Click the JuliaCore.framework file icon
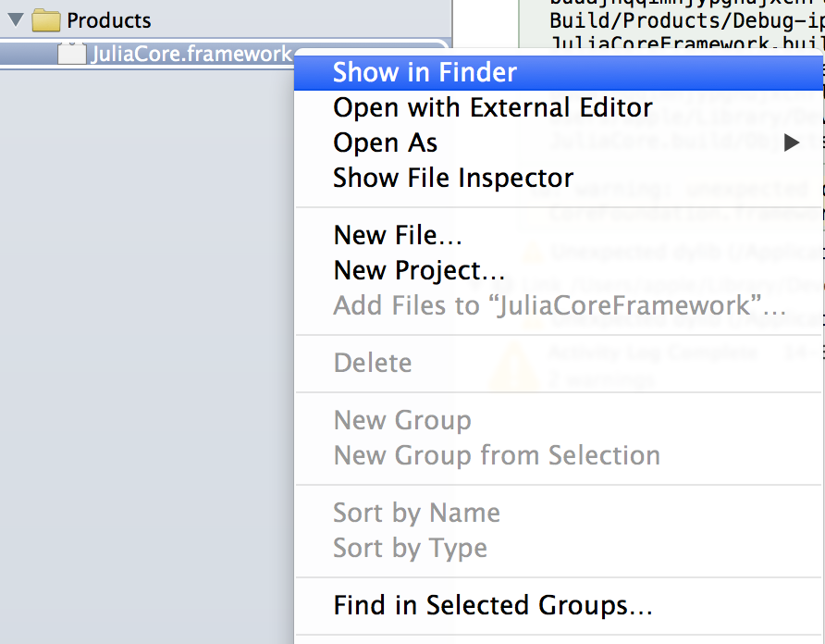The image size is (825, 644). [x=71, y=54]
